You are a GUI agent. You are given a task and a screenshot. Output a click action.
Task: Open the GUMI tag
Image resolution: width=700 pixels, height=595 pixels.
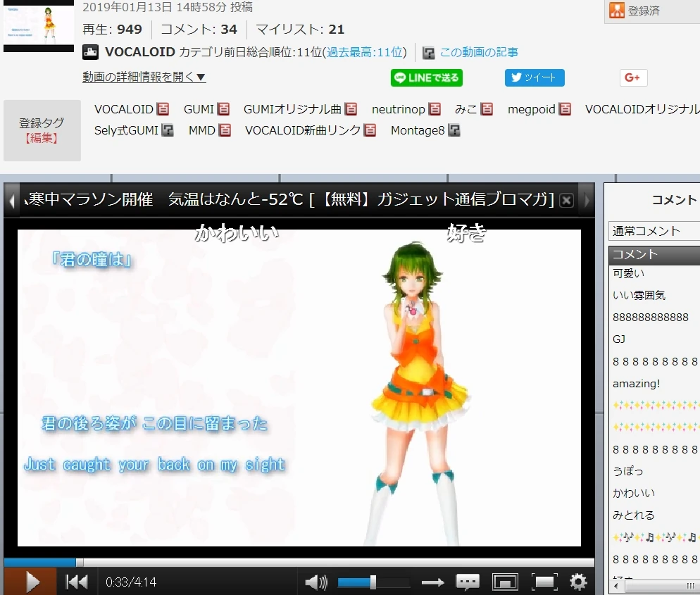[x=199, y=109]
